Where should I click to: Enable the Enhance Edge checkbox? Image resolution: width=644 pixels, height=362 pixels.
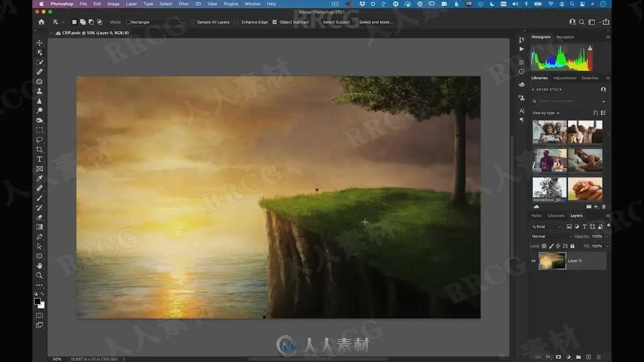pos(236,22)
